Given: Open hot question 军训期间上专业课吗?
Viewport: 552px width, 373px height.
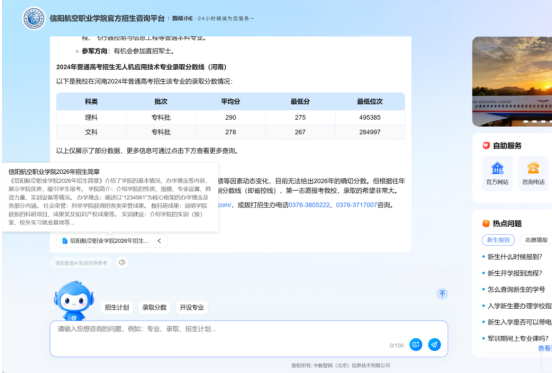Looking at the screenshot, I should click(x=518, y=339).
